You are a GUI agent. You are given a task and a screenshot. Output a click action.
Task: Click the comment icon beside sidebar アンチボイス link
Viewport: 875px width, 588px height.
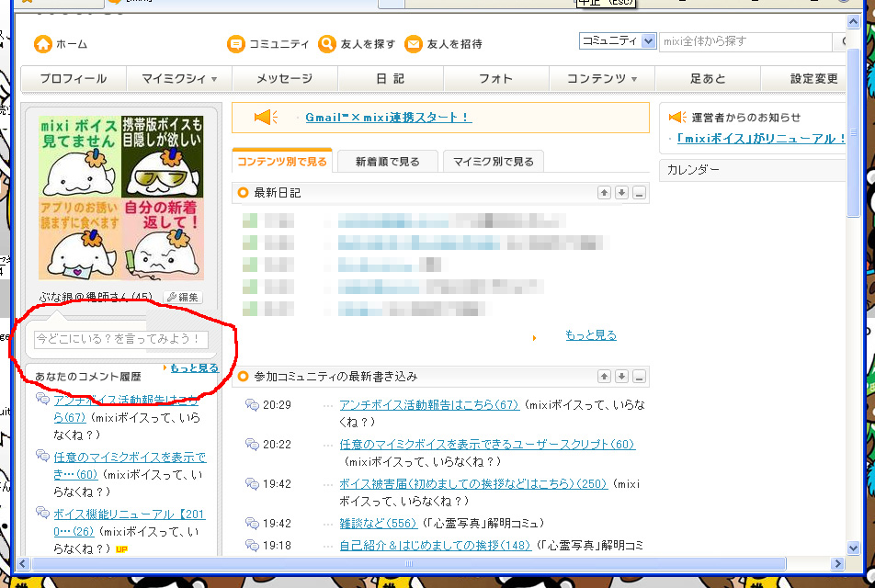click(42, 399)
